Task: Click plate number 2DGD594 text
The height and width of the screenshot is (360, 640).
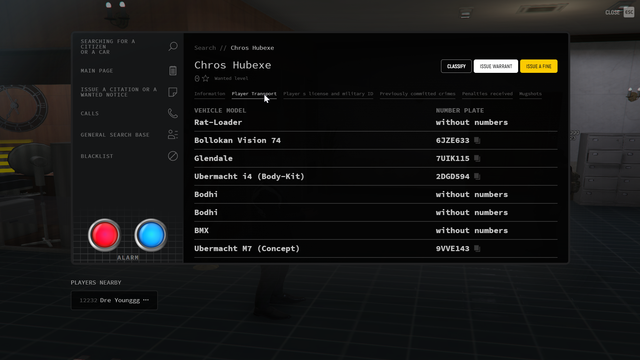Action: tap(453, 176)
